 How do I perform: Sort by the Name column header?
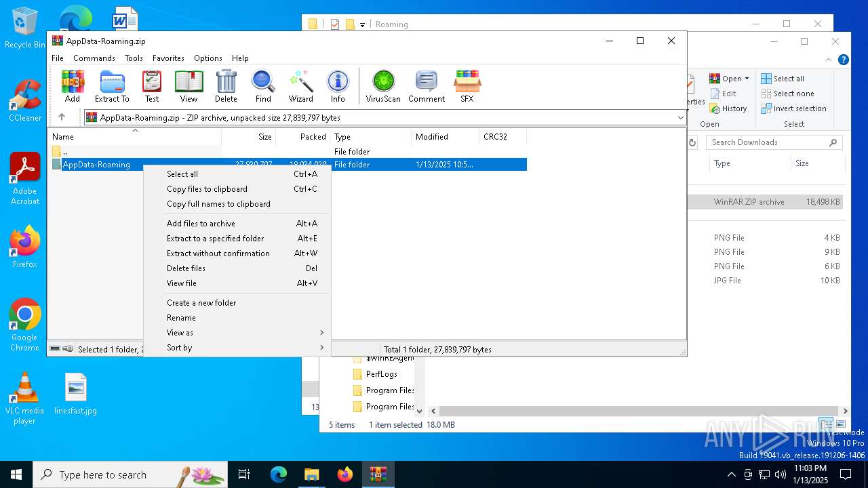134,137
